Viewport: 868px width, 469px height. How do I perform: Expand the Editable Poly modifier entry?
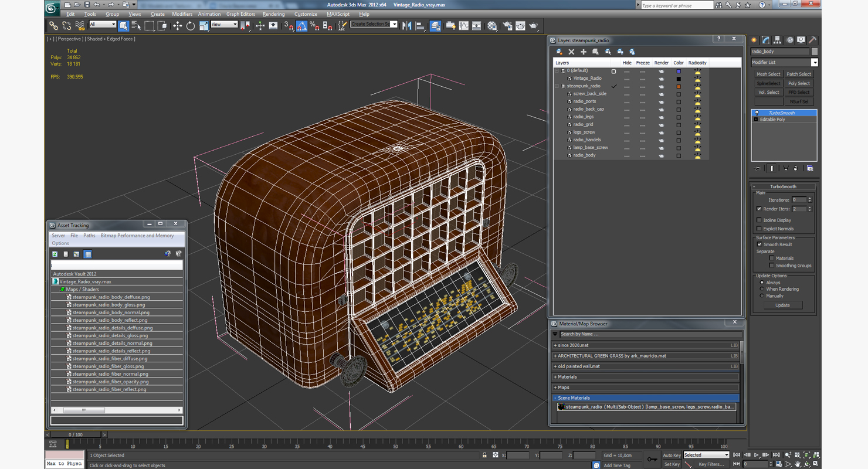(x=756, y=120)
